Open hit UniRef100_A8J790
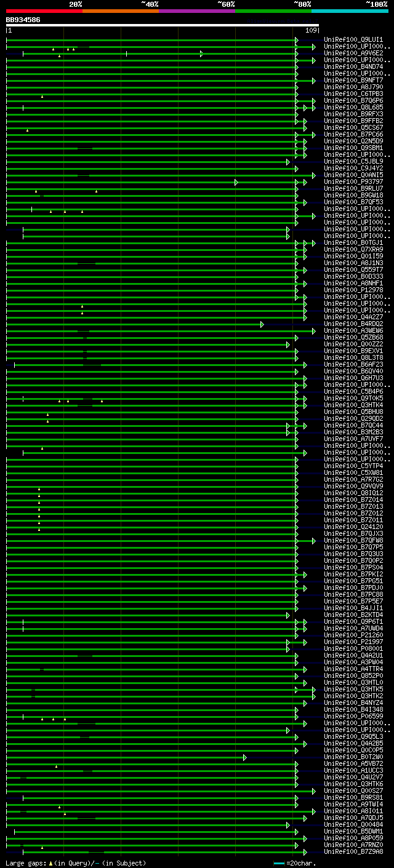 pyautogui.click(x=353, y=87)
